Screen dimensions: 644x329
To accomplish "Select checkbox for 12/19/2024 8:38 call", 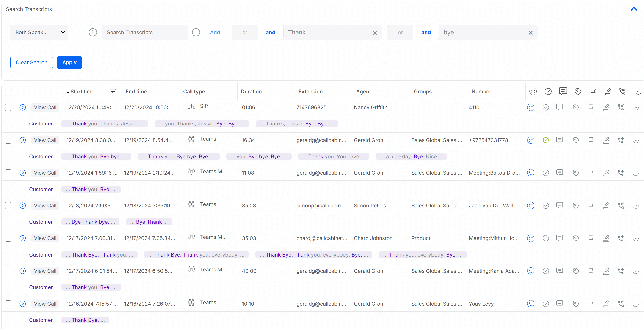I will [8, 140].
